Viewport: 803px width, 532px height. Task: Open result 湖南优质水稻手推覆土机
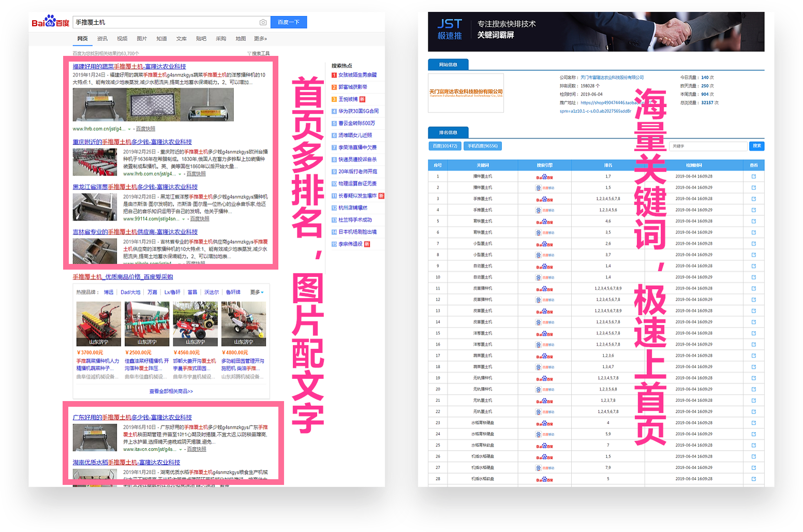(126, 462)
